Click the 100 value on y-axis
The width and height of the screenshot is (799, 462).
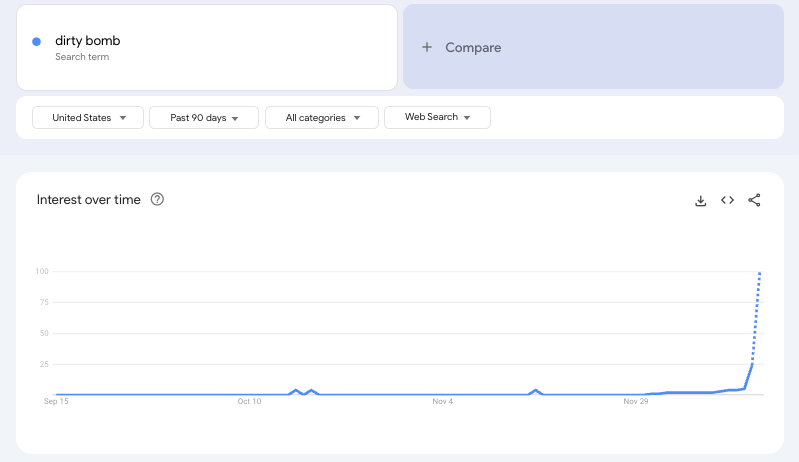[42, 271]
